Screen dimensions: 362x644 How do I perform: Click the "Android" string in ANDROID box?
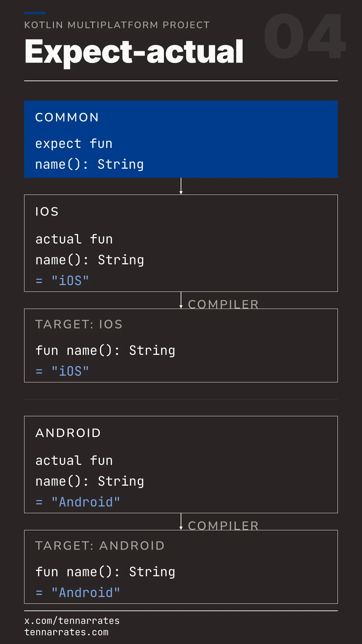[x=86, y=502]
